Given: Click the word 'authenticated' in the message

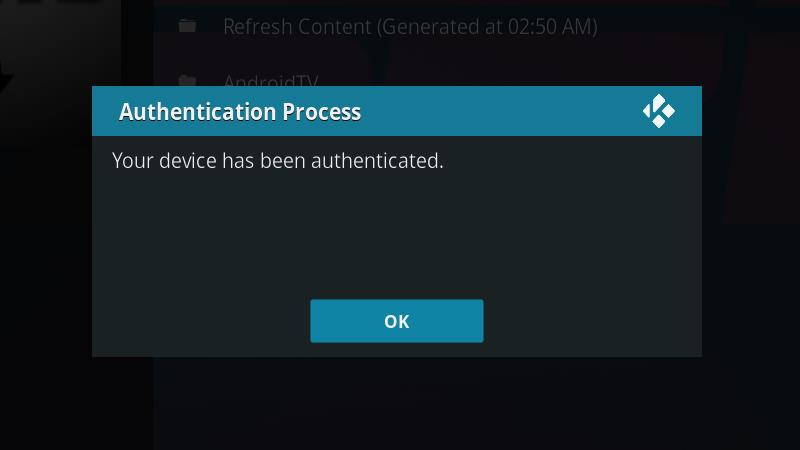Looking at the screenshot, I should tap(377, 161).
